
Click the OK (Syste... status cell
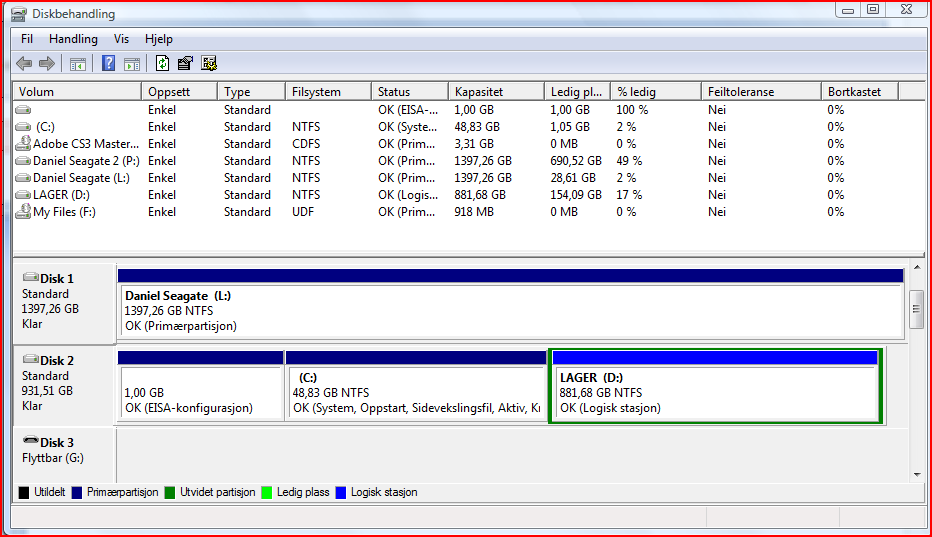pyautogui.click(x=408, y=127)
